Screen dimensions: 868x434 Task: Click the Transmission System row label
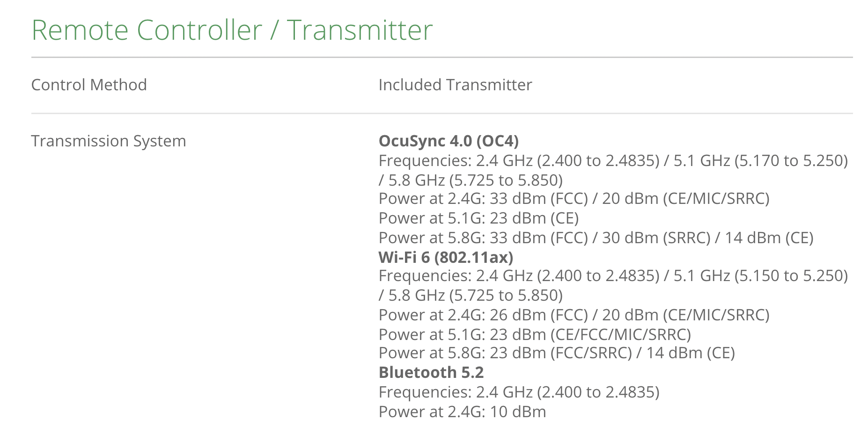coord(109,141)
